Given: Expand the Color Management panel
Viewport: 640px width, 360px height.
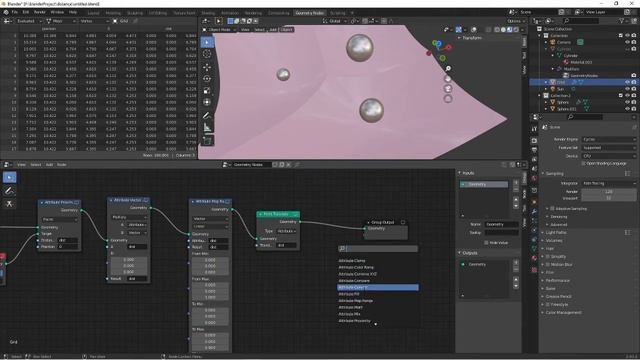Looking at the screenshot, I should click(563, 312).
